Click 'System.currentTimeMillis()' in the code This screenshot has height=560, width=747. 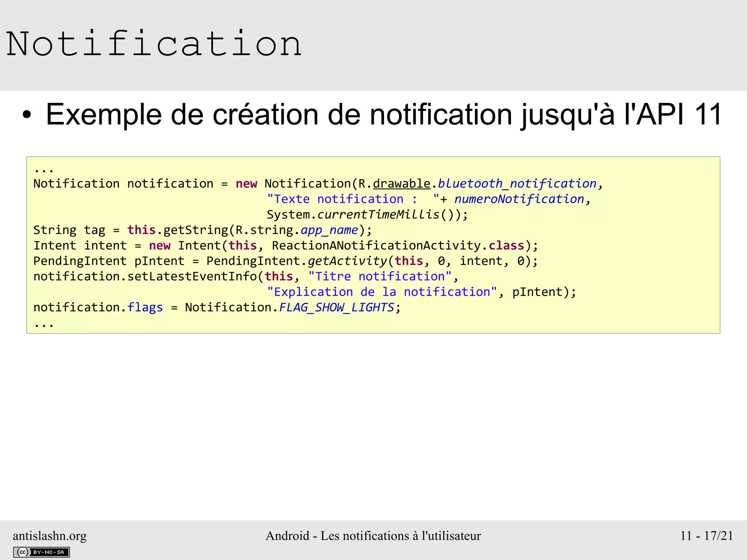[364, 215]
